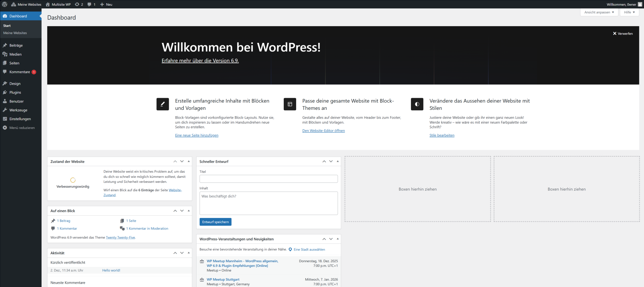Select Meine Websites submenu item
The height and width of the screenshot is (287, 644).
[x=15, y=33]
